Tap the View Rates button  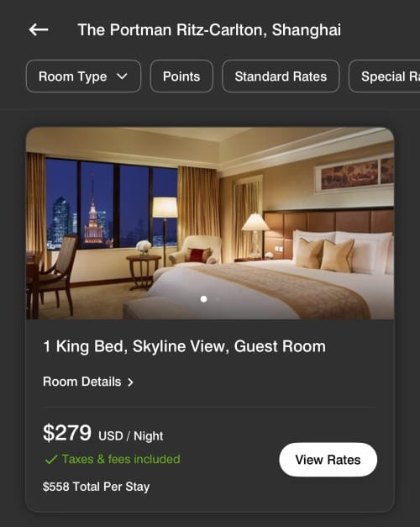click(328, 460)
